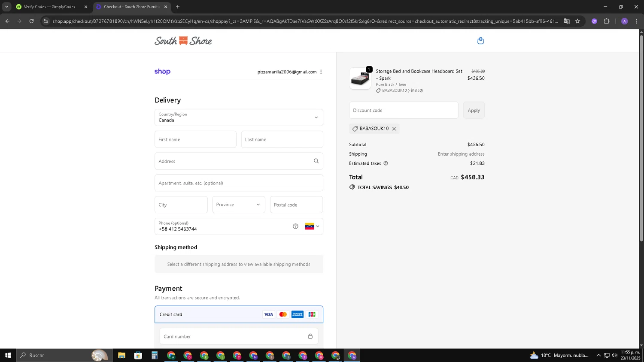This screenshot has height=362, width=644.
Task: Remove the BABASOUK10 discount code
Action: 394,129
